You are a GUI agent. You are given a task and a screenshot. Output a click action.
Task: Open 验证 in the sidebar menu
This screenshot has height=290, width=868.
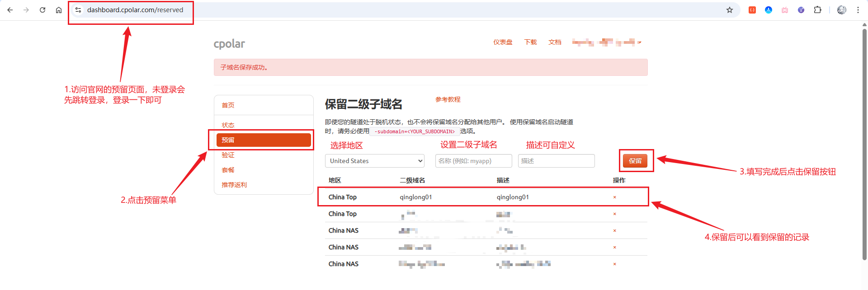coord(228,155)
